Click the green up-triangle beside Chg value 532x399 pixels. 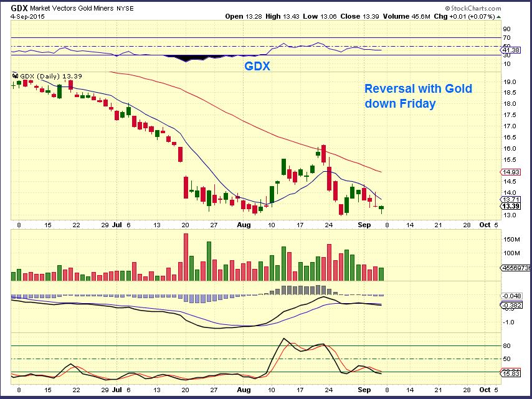(498, 17)
